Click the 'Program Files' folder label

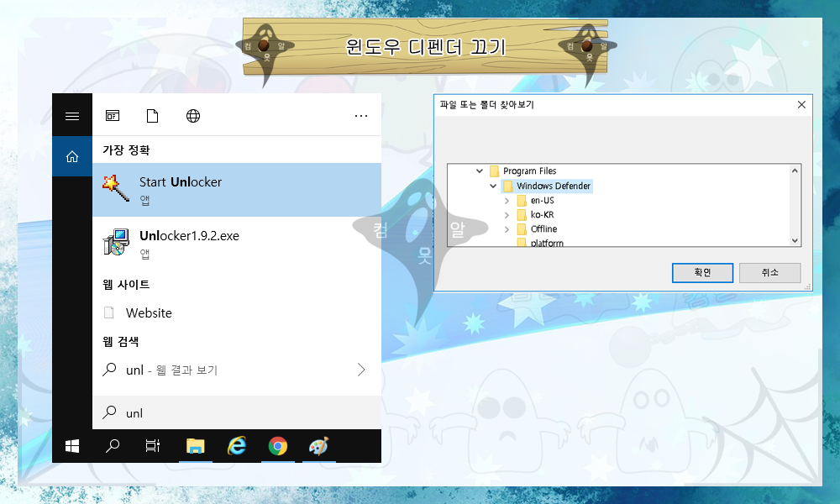[x=529, y=171]
